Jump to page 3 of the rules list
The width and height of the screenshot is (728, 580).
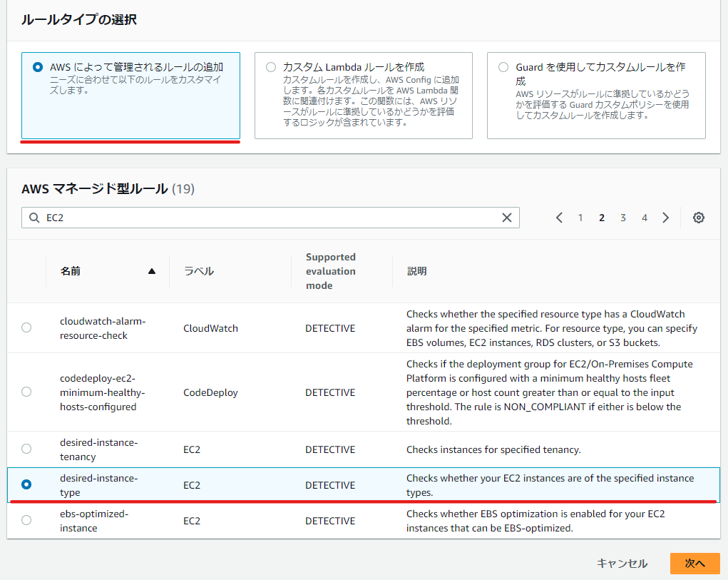[x=622, y=218]
